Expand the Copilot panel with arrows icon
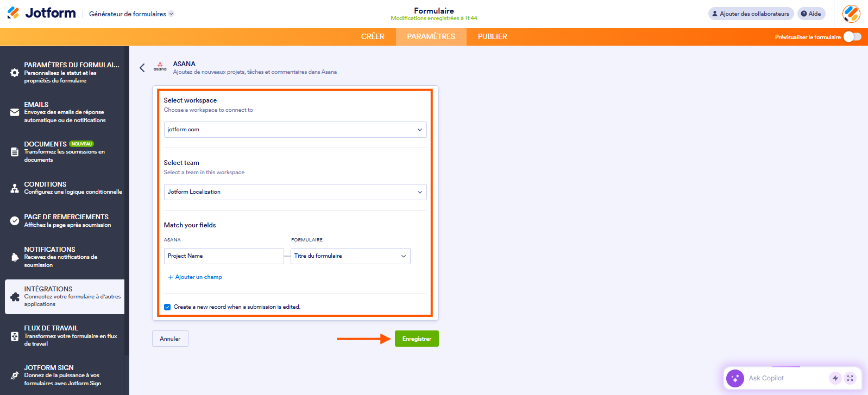Screen dimensions: 868x395 pyautogui.click(x=850, y=378)
